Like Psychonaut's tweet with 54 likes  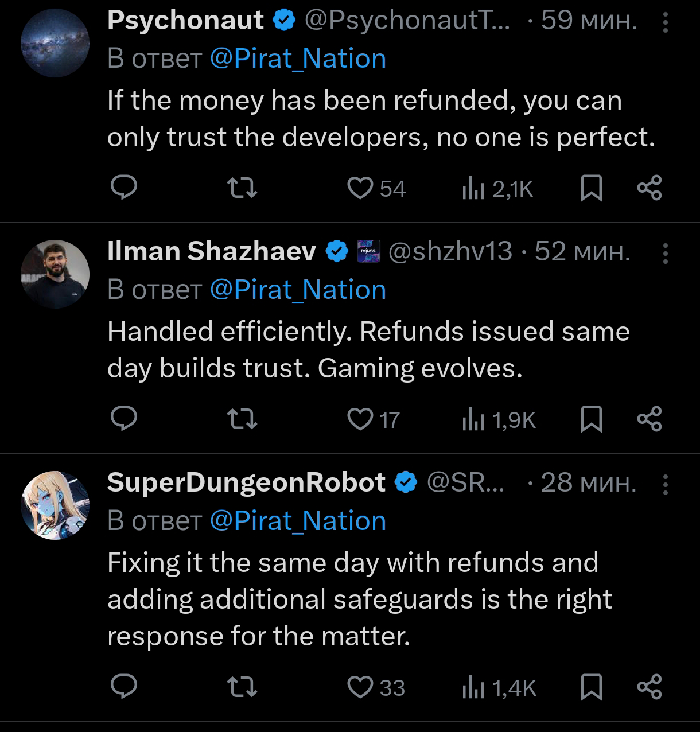(361, 188)
